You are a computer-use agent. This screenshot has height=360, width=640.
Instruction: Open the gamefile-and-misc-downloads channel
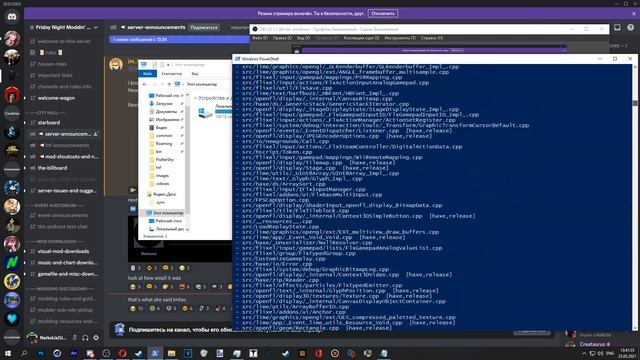[67, 274]
